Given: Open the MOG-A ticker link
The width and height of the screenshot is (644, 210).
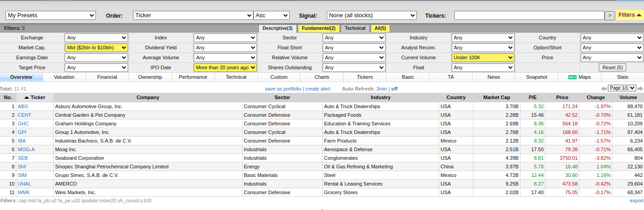Looking at the screenshot, I should click(26, 149).
